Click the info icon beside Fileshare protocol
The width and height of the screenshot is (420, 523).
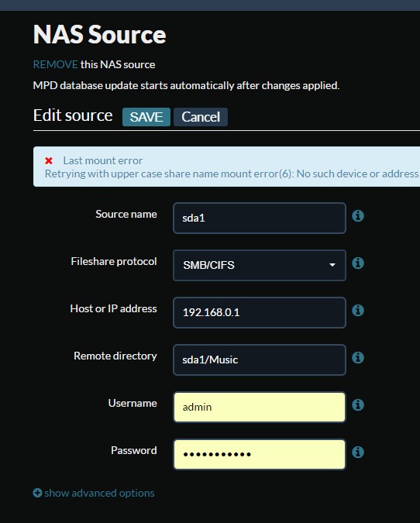(357, 263)
